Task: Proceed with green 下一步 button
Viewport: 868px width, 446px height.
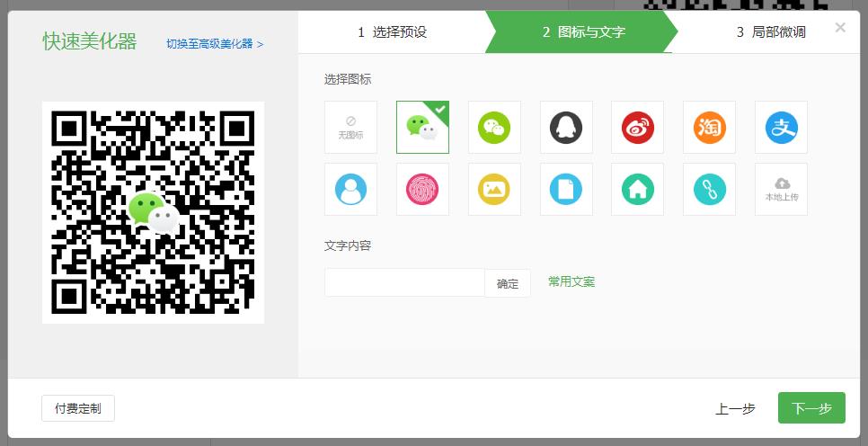Action: [811, 407]
